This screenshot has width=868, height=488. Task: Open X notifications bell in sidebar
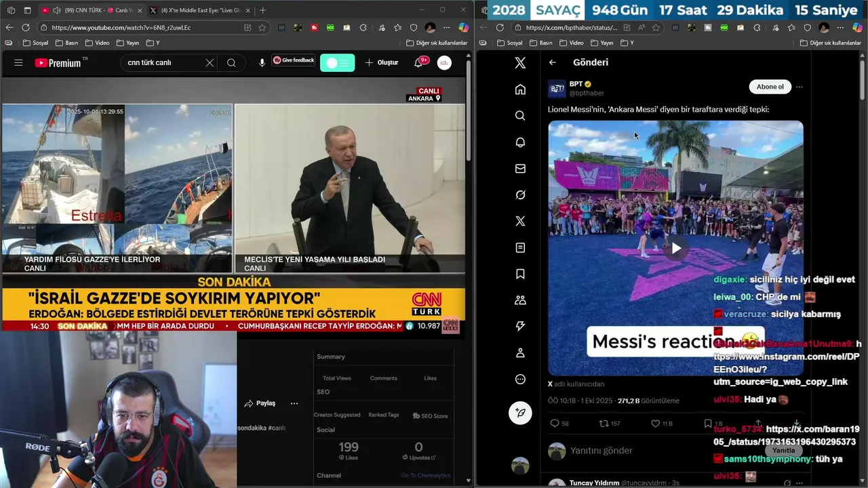coord(520,142)
